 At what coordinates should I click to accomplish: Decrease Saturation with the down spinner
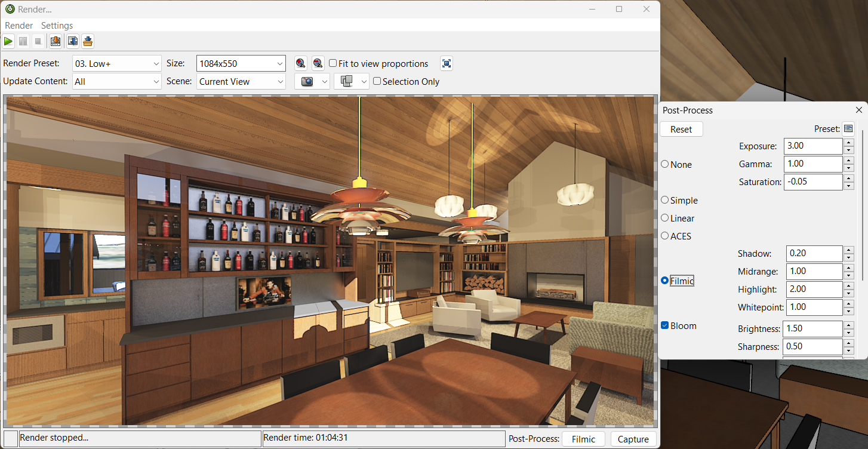pyautogui.click(x=848, y=186)
